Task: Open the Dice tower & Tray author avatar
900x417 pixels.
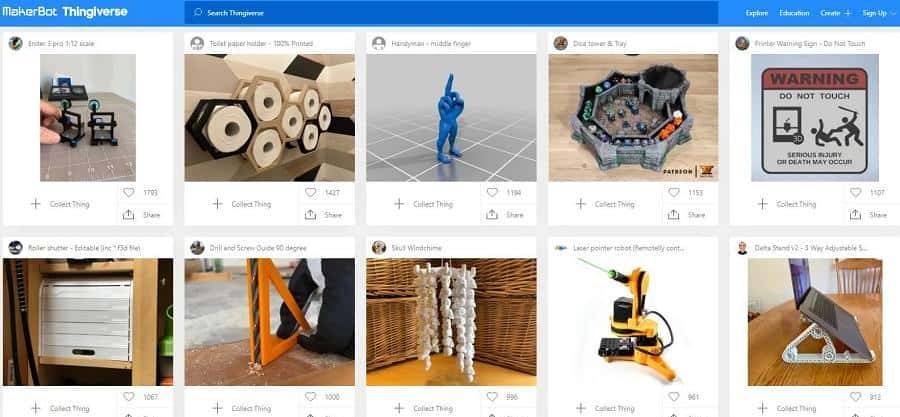Action: point(561,44)
